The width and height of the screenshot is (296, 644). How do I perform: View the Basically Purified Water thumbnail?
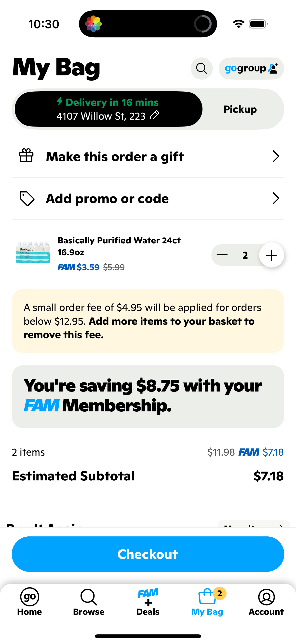(33, 253)
